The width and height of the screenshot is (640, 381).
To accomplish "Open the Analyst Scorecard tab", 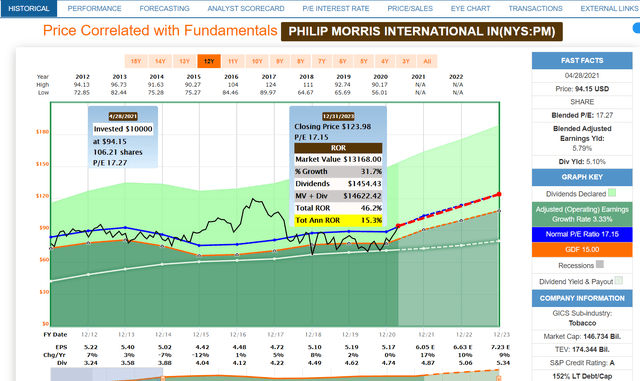I will [x=246, y=9].
